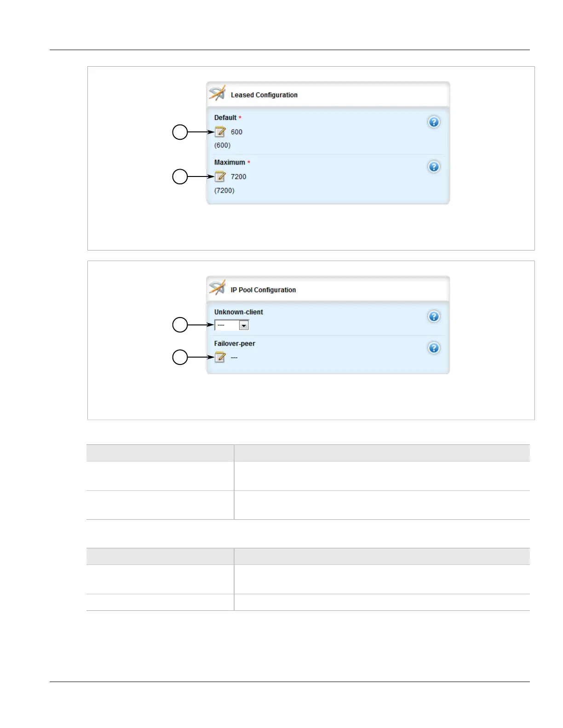Click the Default field label
The width and height of the screenshot is (563, 728).
(225, 118)
